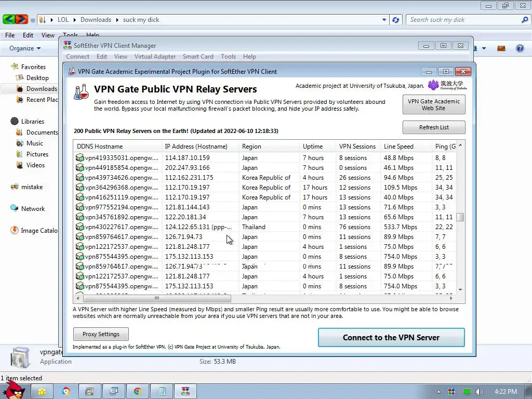Open the Chrome icon on the taskbar
Image resolution: width=532 pixels, height=399 pixels.
coord(137,392)
